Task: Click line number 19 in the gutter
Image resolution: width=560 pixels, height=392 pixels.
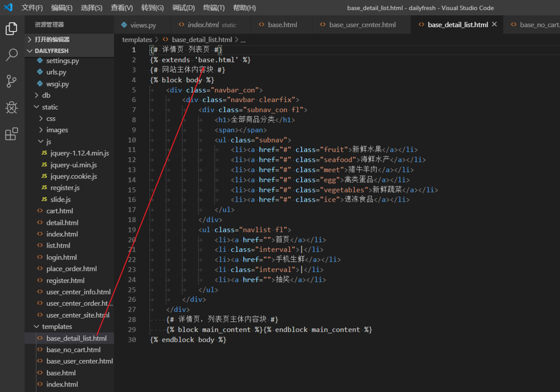Action: [131, 230]
